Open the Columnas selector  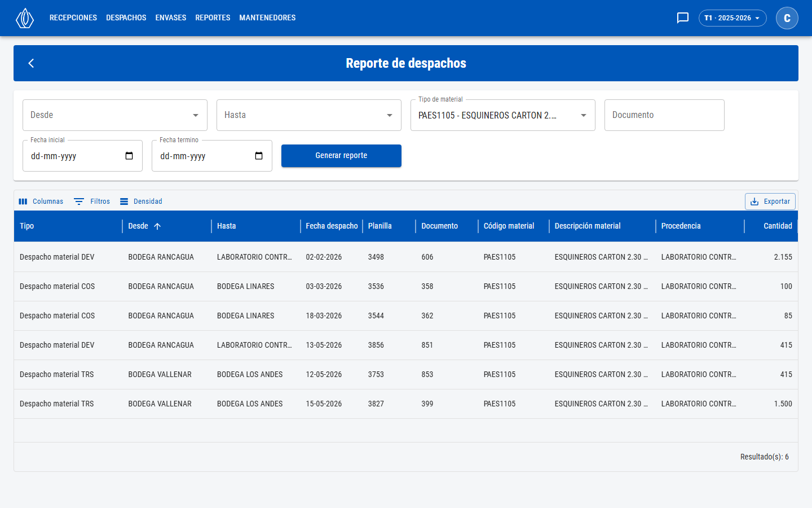pos(41,202)
